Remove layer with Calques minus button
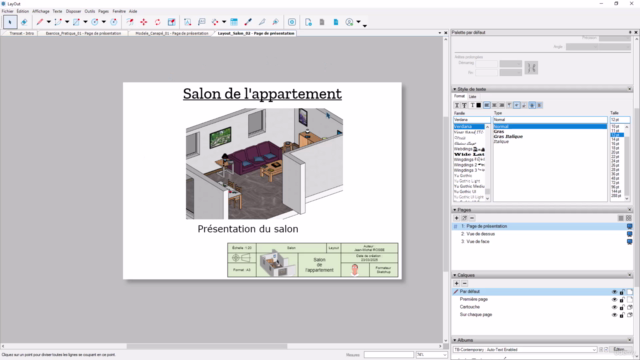The width and height of the screenshot is (640, 360). 464,283
